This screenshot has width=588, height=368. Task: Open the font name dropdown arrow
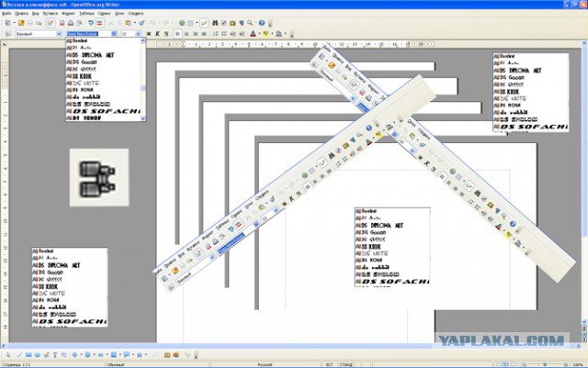(x=114, y=34)
